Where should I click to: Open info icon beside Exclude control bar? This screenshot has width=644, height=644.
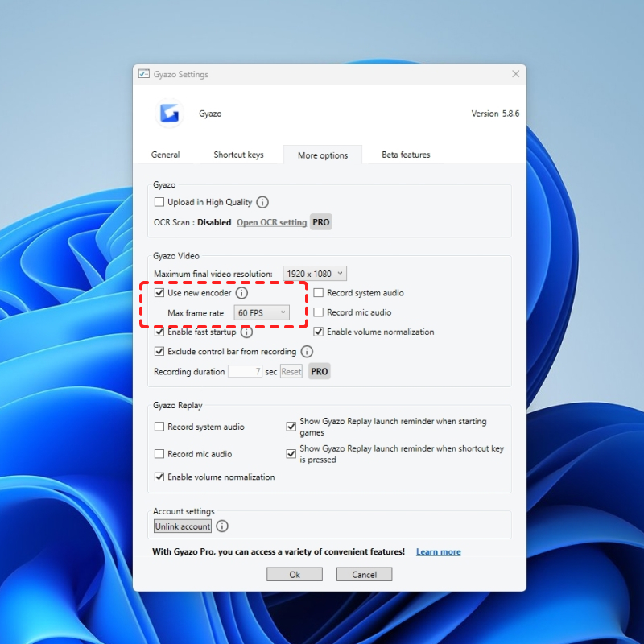307,352
